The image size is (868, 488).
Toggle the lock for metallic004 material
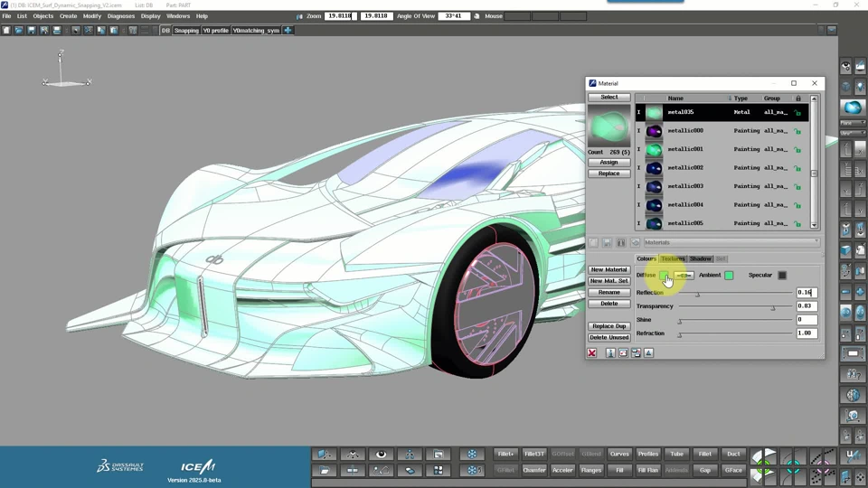pyautogui.click(x=797, y=205)
